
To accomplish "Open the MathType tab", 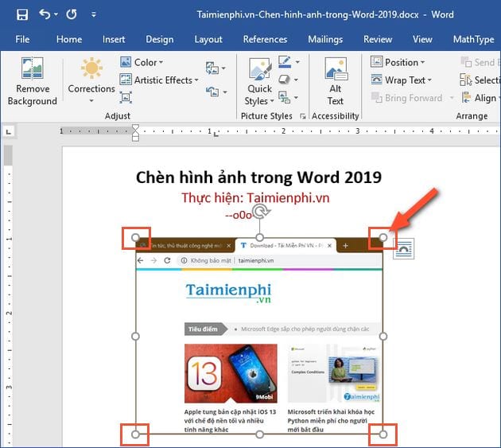I will pyautogui.click(x=473, y=39).
